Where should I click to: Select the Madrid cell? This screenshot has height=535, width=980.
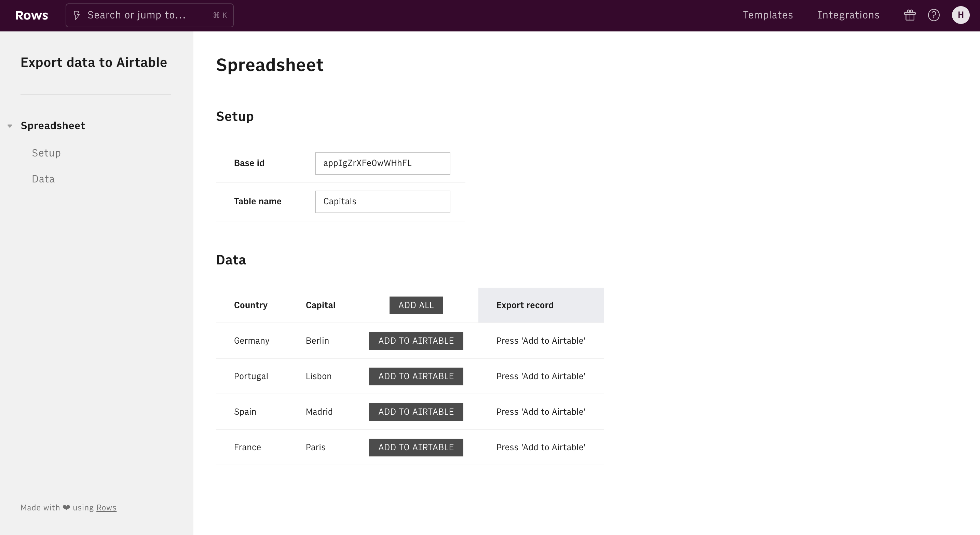tap(319, 412)
